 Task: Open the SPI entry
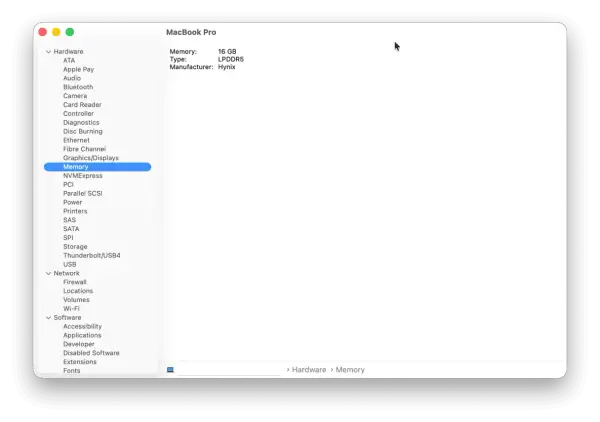pyautogui.click(x=68, y=238)
